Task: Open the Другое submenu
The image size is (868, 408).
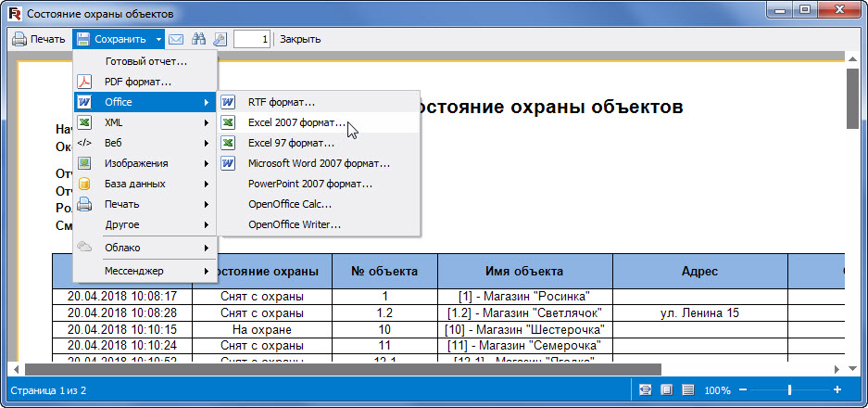Action: coord(145,225)
